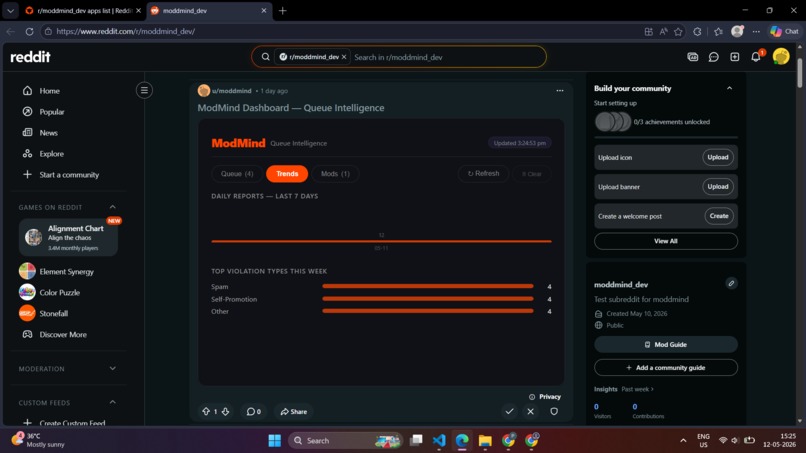Viewport: 806px width, 453px height.
Task: Remove r/moddmind_dev search filter chip
Action: click(344, 57)
